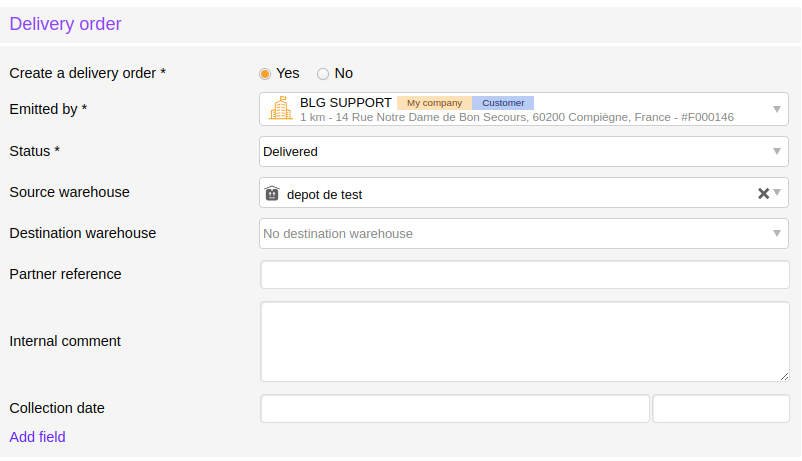Click inside the Internal comment text area
802x461 pixels.
click(525, 341)
